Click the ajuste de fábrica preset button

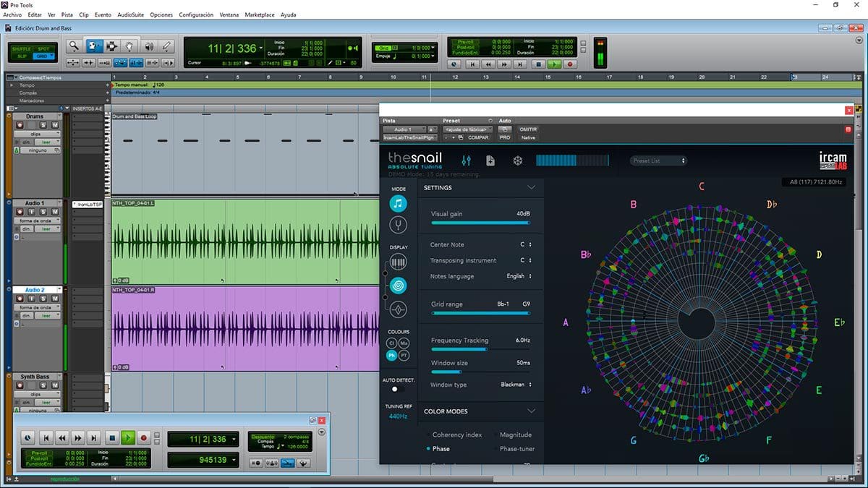point(468,129)
